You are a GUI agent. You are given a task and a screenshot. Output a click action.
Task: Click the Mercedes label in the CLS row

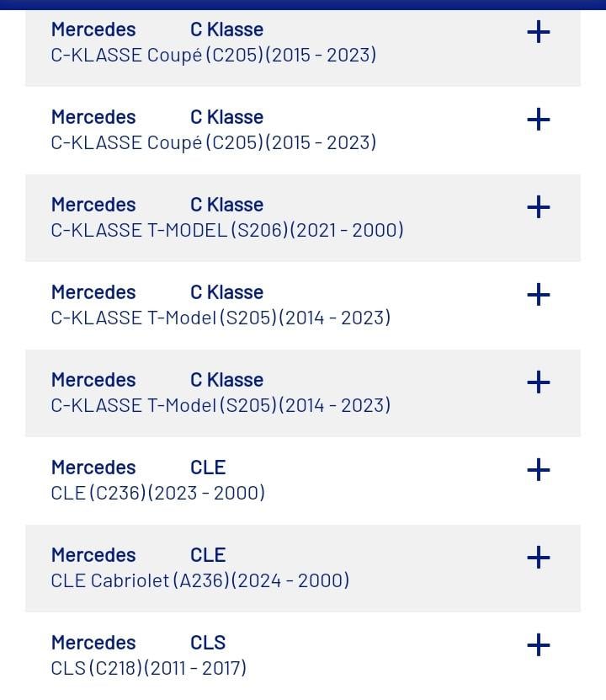point(93,643)
